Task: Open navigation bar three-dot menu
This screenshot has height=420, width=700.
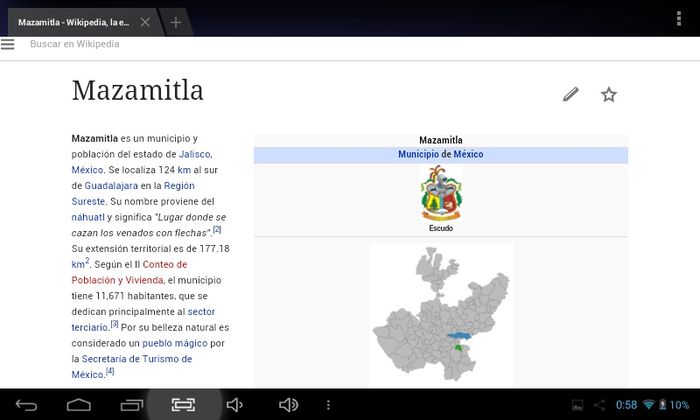Action: (328, 405)
